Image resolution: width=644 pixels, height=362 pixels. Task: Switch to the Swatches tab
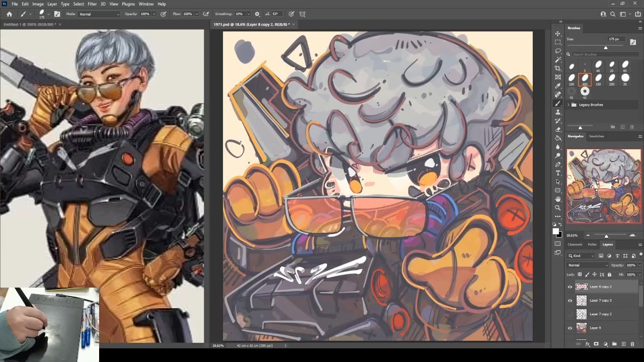tap(596, 136)
